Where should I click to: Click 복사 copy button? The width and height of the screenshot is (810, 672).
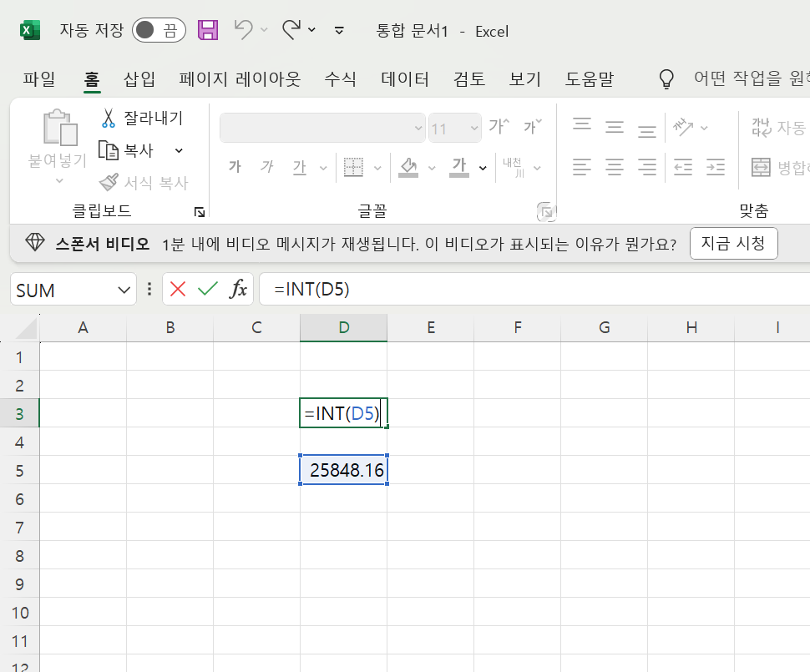click(127, 150)
